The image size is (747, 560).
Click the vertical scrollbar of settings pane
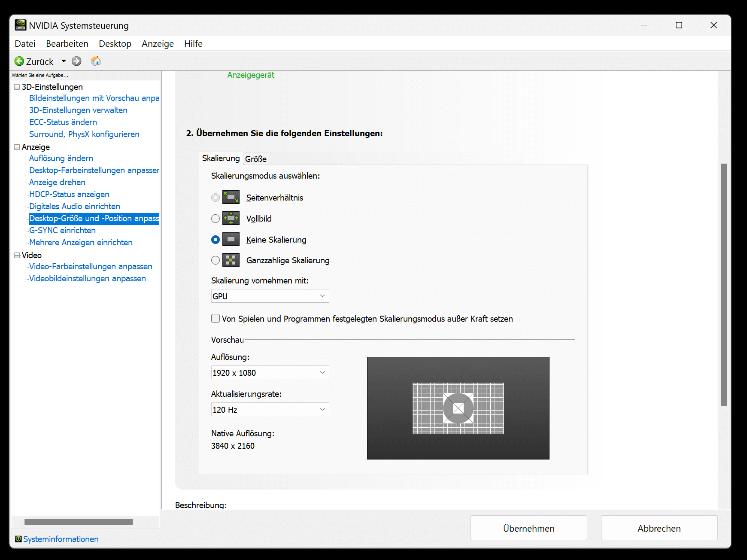click(724, 284)
